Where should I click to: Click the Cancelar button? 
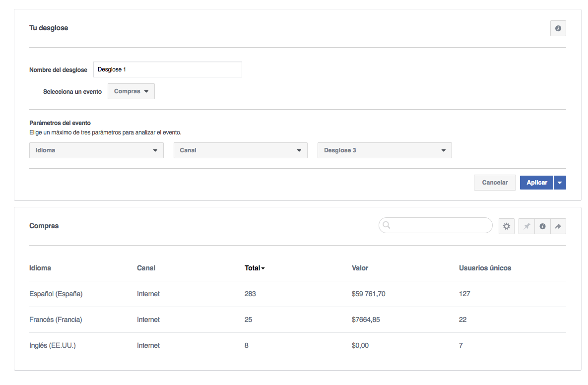(x=495, y=183)
